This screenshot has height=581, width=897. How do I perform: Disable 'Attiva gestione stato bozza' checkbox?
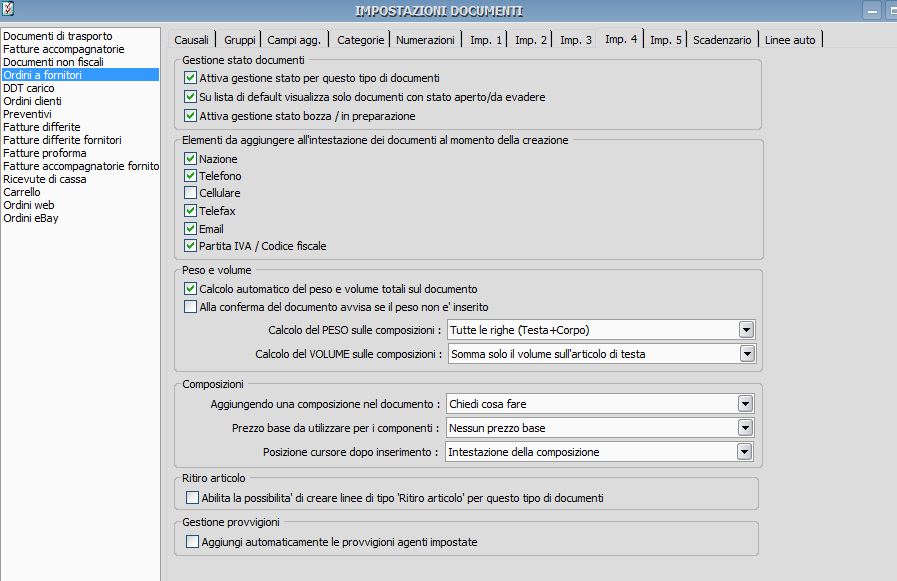point(190,115)
